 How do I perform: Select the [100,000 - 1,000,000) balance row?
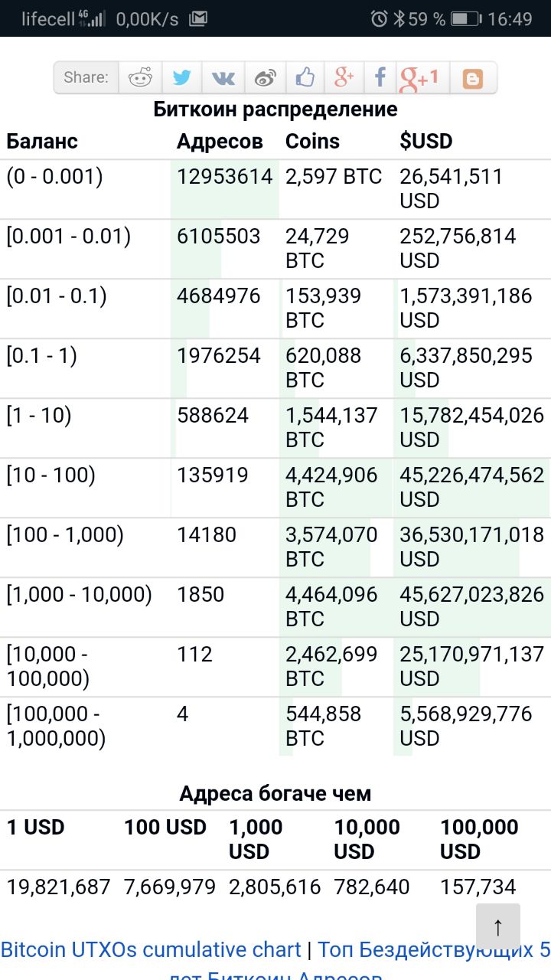pos(275,726)
